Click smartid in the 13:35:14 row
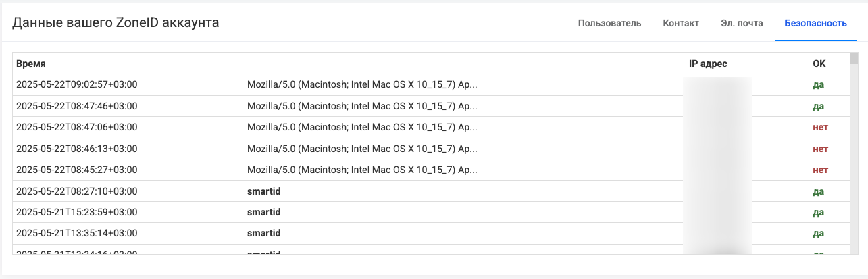Viewport: 868px width, 279px height. pyautogui.click(x=264, y=233)
